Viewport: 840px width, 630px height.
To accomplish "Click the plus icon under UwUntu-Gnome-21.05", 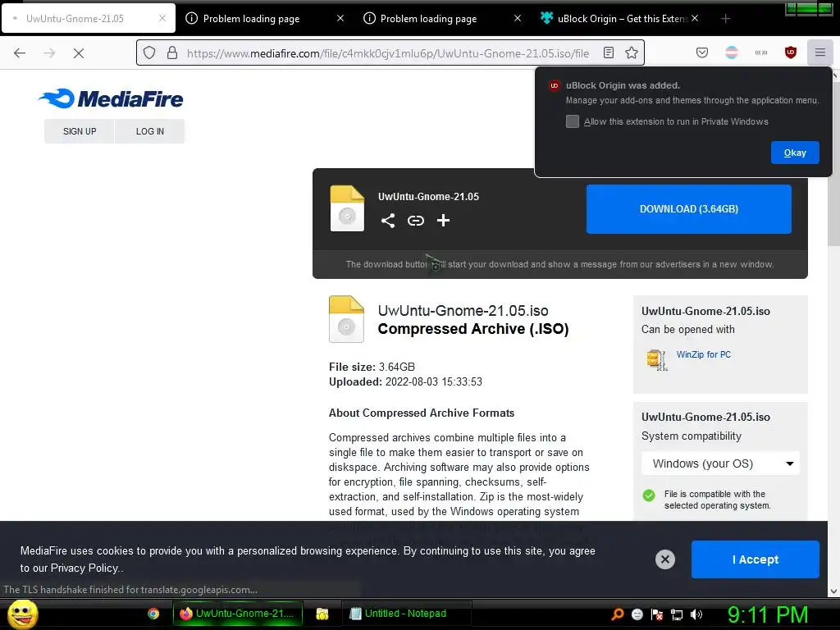I will point(443,220).
